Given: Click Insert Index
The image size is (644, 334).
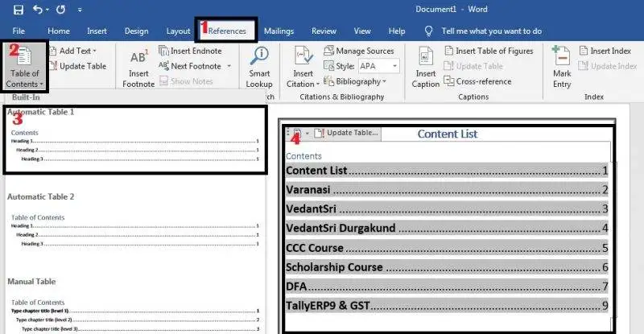Looking at the screenshot, I should click(x=605, y=51).
